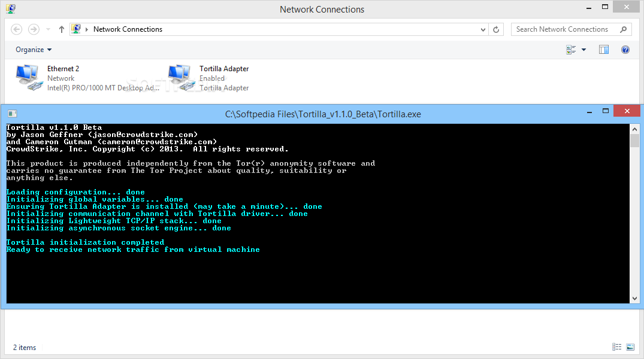Image resolution: width=644 pixels, height=359 pixels.
Task: Toggle the preview pane button
Action: [604, 50]
